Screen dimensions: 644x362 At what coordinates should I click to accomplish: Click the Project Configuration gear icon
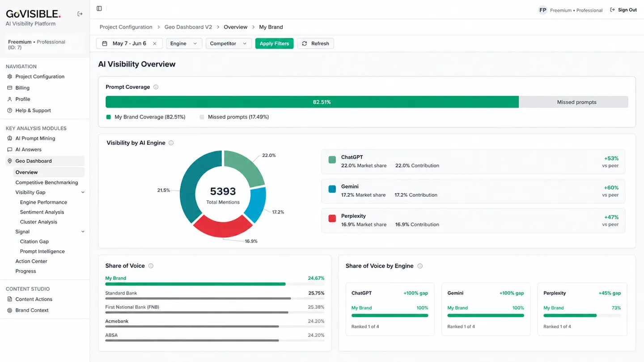(x=10, y=76)
